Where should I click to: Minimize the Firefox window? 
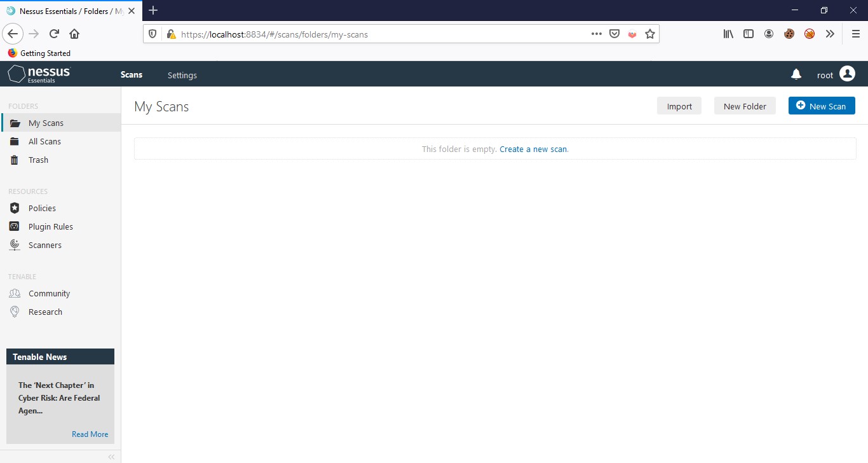coord(794,10)
